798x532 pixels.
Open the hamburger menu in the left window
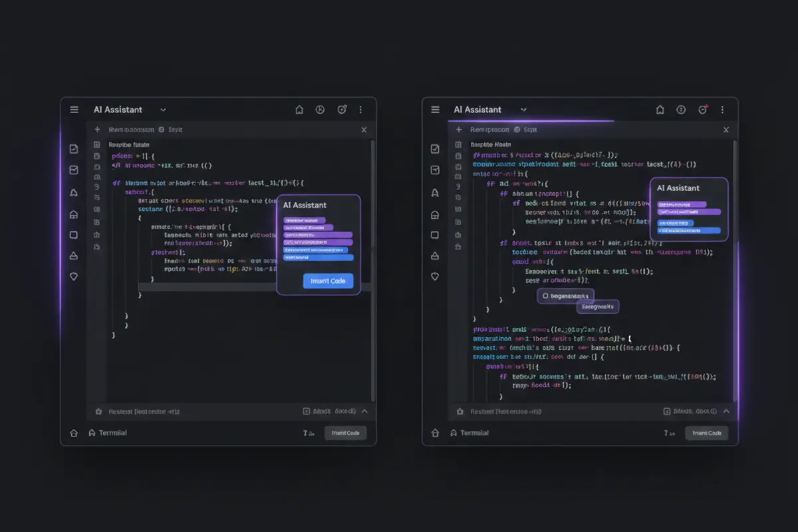coord(74,109)
